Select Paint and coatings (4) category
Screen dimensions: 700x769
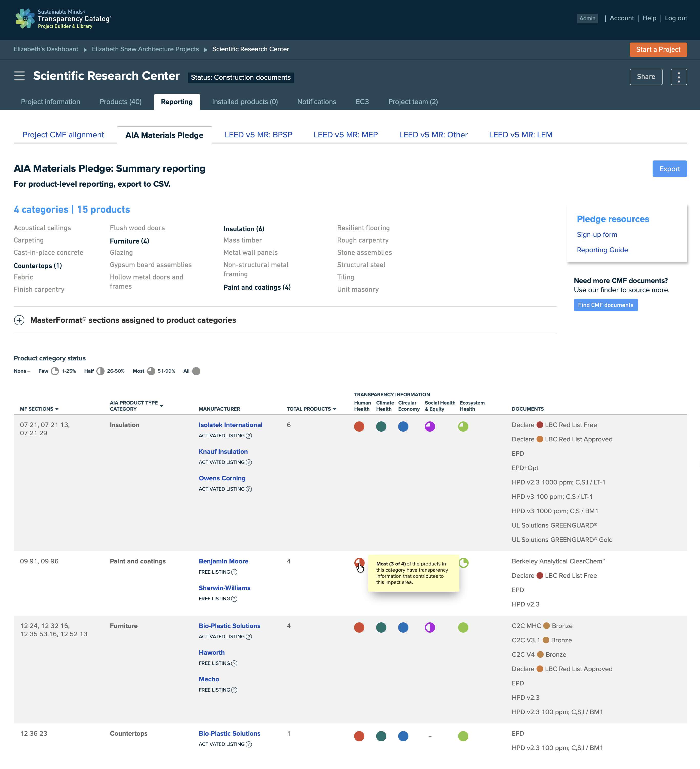257,287
